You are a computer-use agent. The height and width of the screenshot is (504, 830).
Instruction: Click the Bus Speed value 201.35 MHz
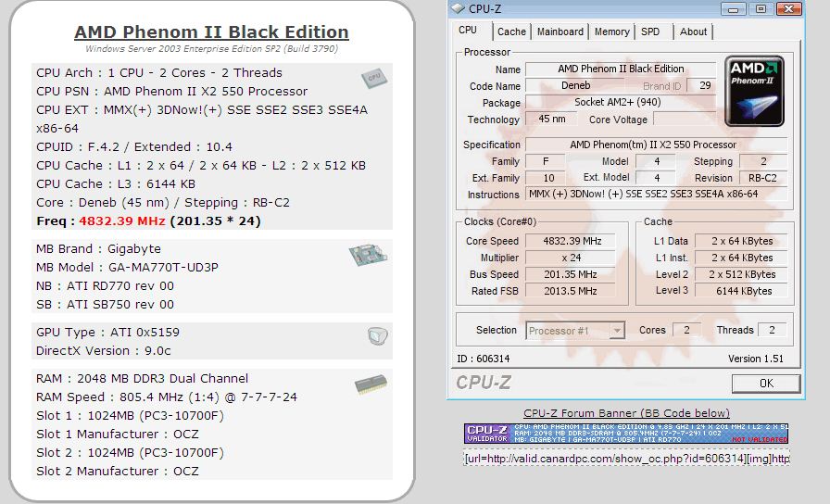click(571, 274)
